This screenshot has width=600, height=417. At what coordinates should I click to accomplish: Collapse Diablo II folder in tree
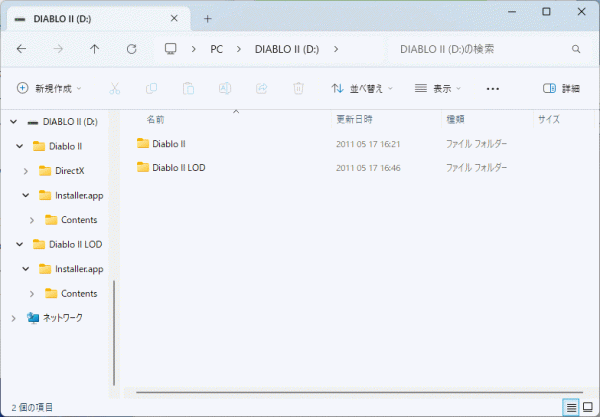tap(20, 146)
